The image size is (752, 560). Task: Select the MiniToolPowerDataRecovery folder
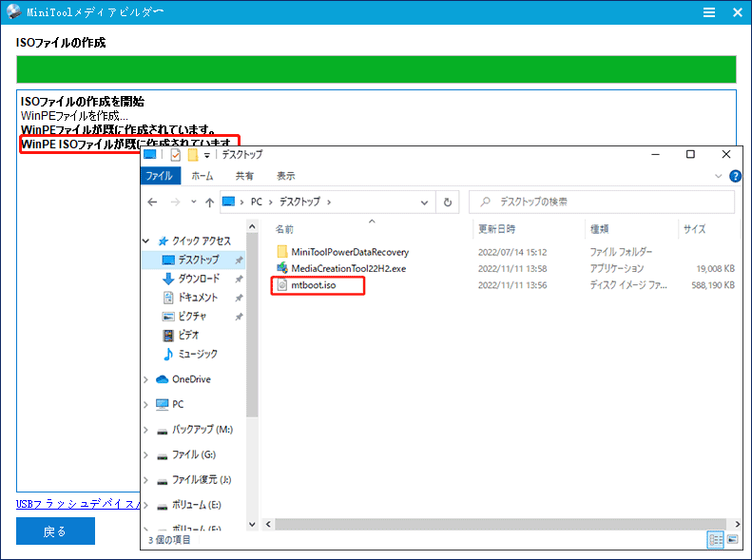coord(350,252)
